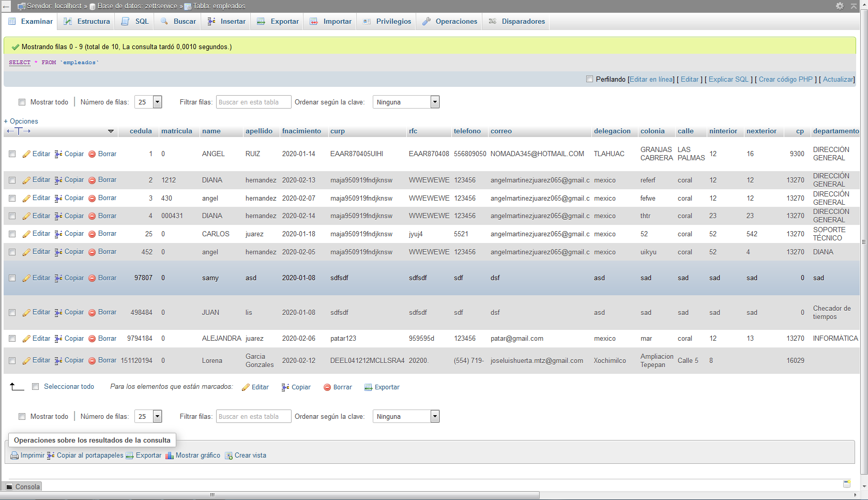Click the red Borrar icon for the samy row
This screenshot has width=868, height=500.
tap(92, 278)
